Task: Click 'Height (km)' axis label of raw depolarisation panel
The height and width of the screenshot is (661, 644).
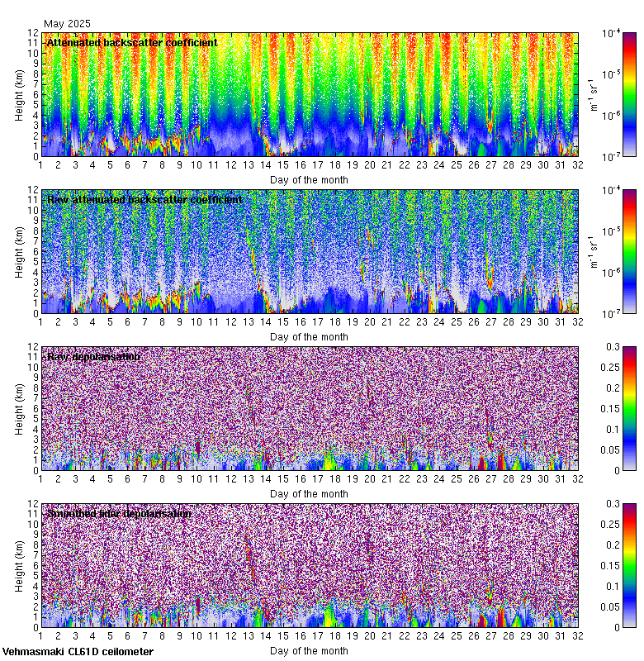Action: 20,408
